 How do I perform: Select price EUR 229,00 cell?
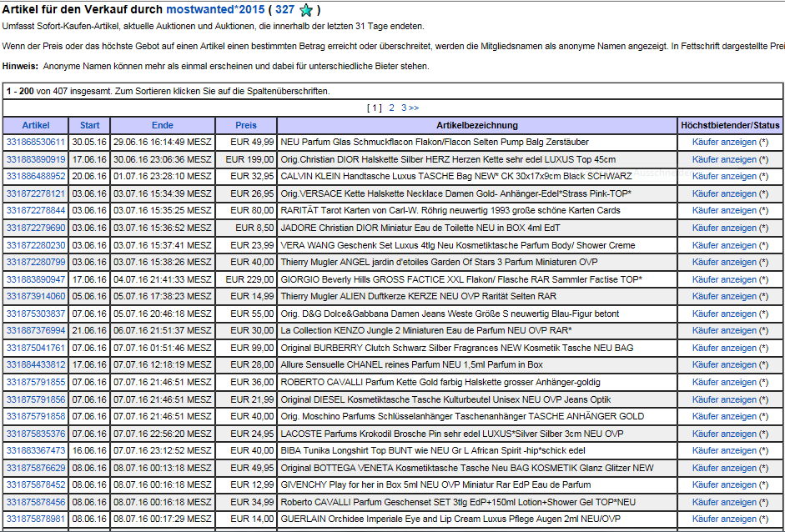coord(246,279)
